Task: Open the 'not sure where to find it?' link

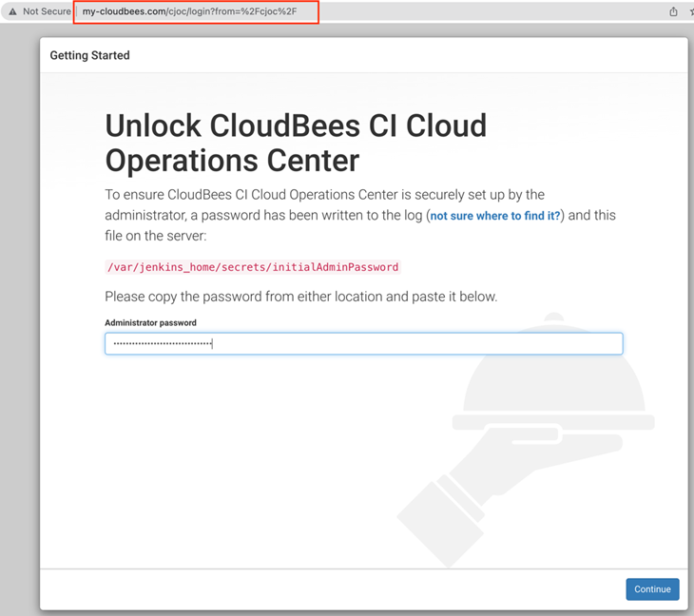Action: tap(495, 216)
